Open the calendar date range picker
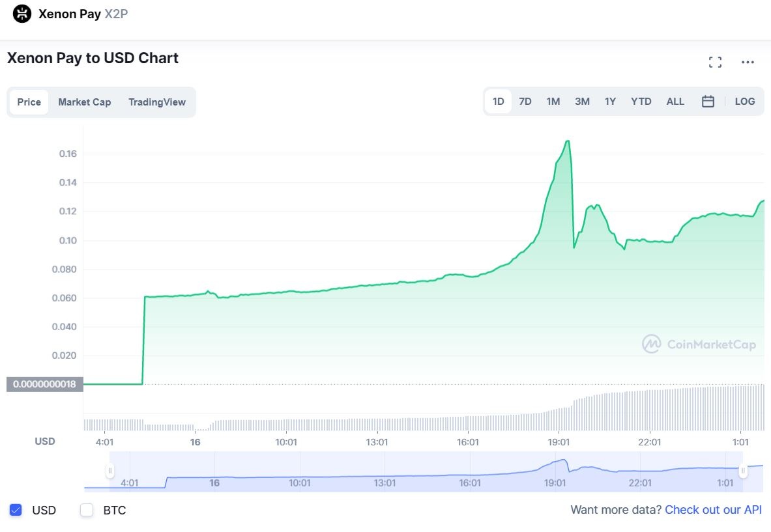The width and height of the screenshot is (771, 532). point(708,102)
